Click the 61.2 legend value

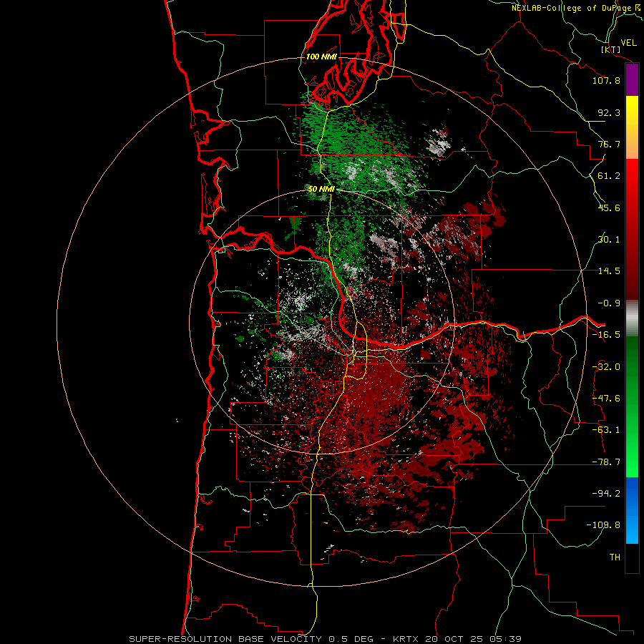[x=609, y=176]
